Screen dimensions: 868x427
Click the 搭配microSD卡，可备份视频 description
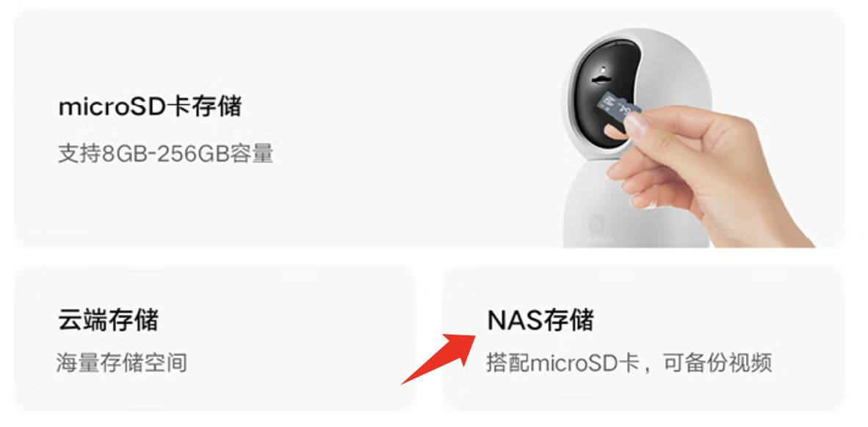(x=629, y=363)
